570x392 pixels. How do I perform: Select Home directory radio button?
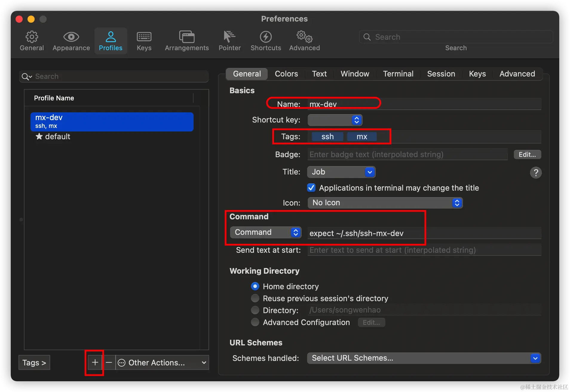coord(255,286)
